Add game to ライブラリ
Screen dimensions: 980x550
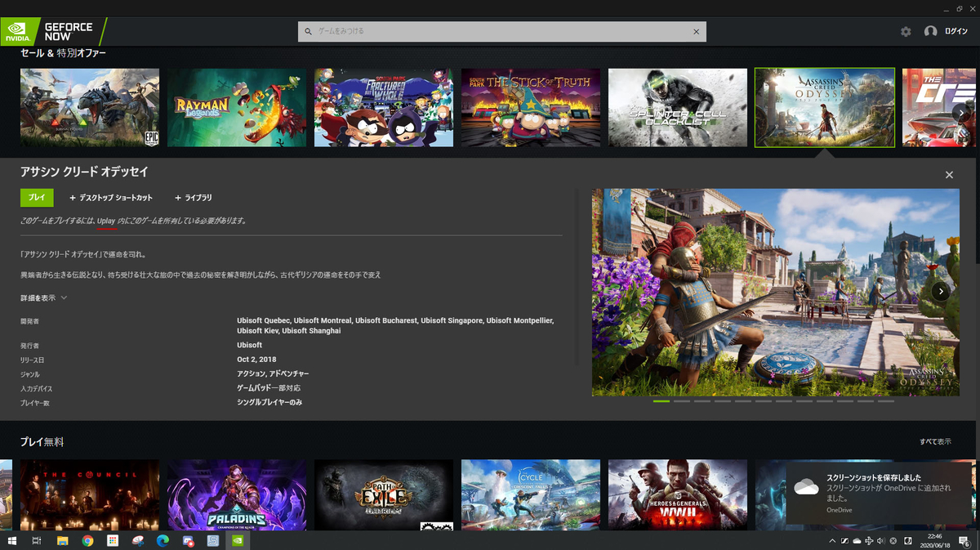193,198
